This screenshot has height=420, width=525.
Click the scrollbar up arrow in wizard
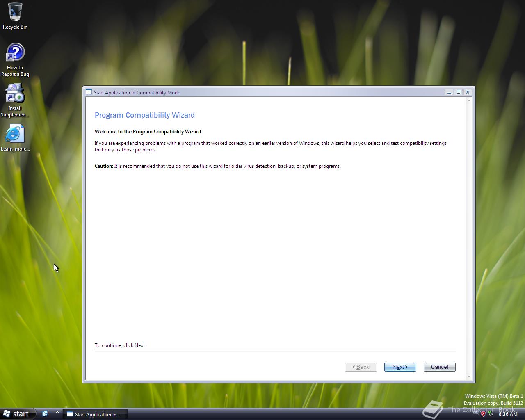(x=469, y=101)
